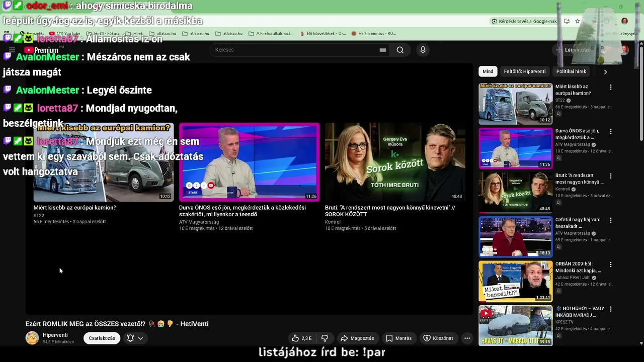Open the account avatar in YouTube header
644x362 pixels.
(624, 50)
